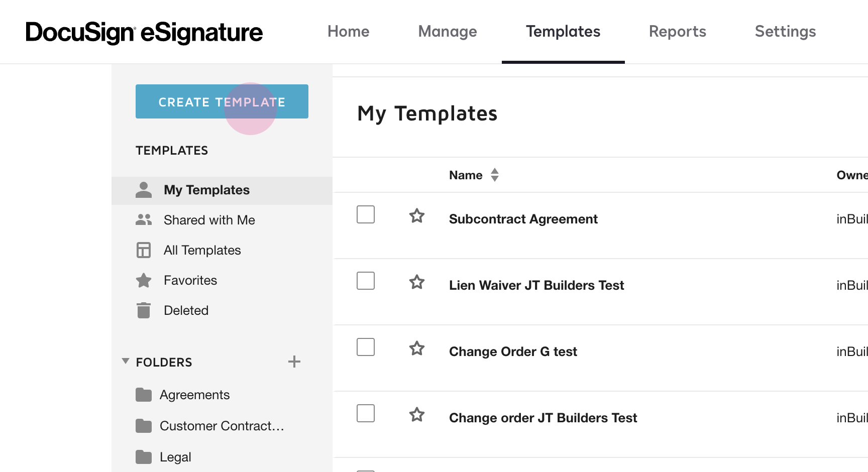Screen dimensions: 868x472
Task: Go to the Reports tab
Action: pyautogui.click(x=677, y=32)
